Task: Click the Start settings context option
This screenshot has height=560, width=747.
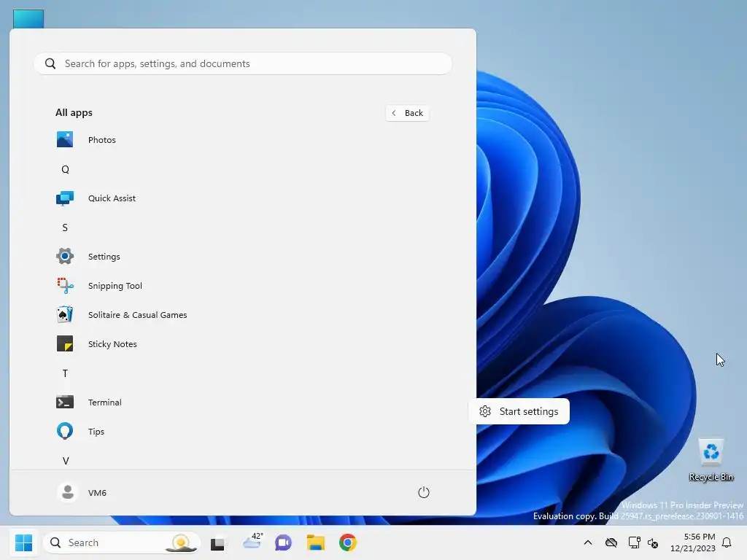Action: click(519, 411)
